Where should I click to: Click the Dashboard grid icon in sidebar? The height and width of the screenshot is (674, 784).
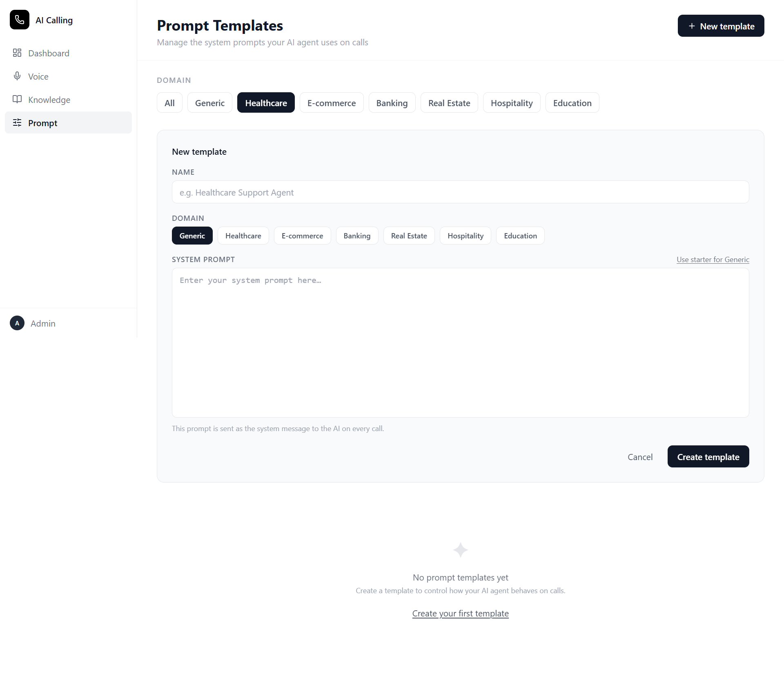[x=17, y=53]
